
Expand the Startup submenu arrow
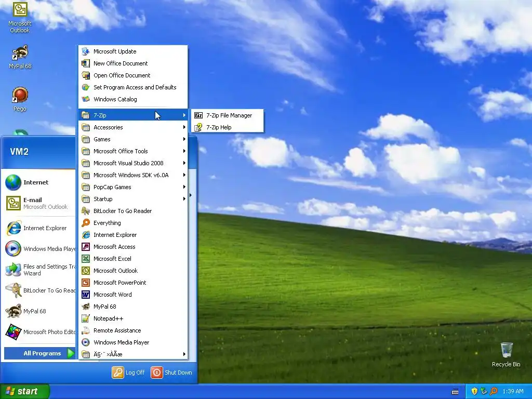coord(184,199)
